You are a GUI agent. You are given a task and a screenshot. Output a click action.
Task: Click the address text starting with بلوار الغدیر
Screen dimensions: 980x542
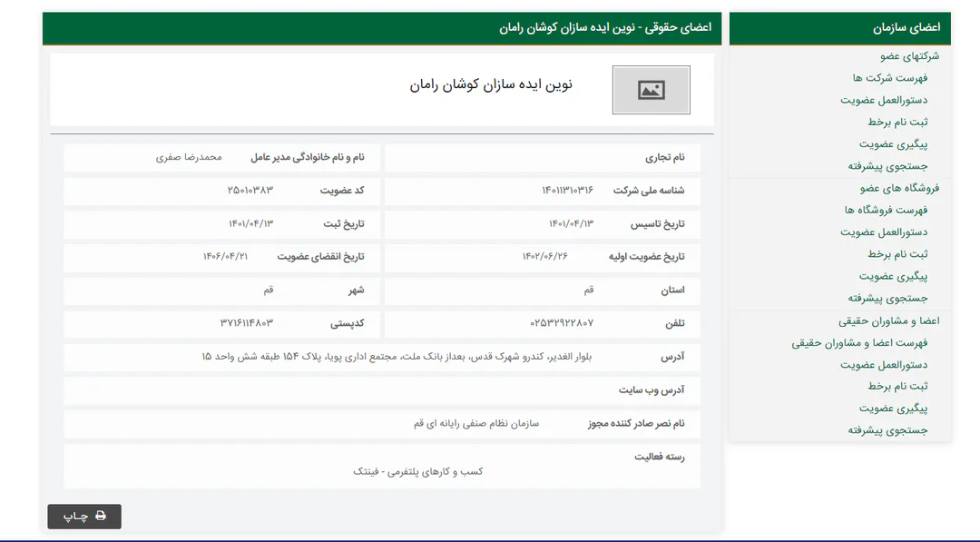[397, 356]
